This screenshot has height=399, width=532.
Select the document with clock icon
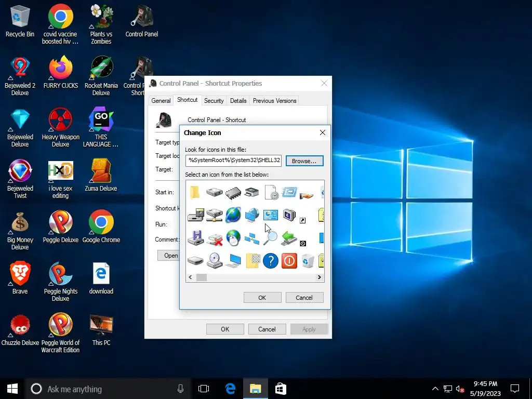[271, 192]
